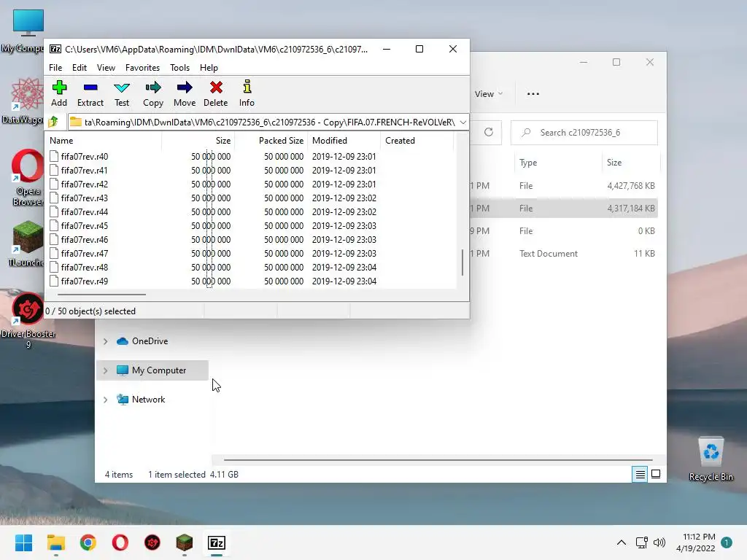Viewport: 747px width, 560px height.
Task: Select the fifa07rev.r44 file row
Action: [x=250, y=211]
